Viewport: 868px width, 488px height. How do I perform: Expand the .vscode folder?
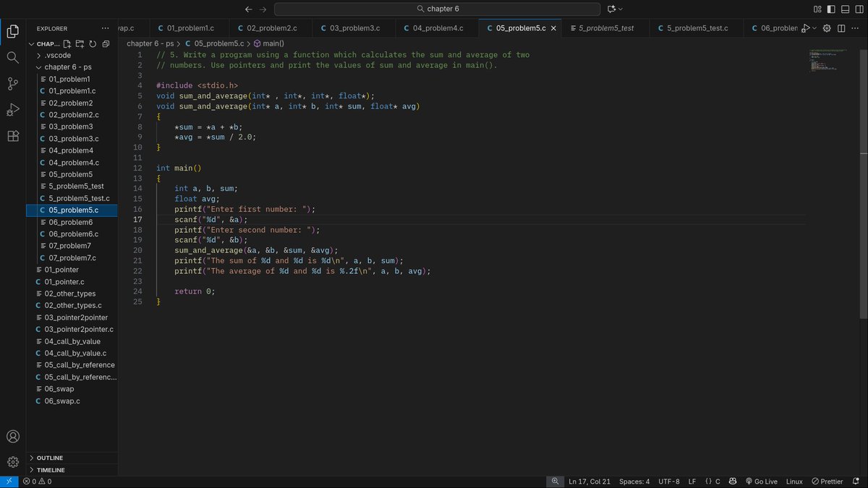click(x=72, y=55)
